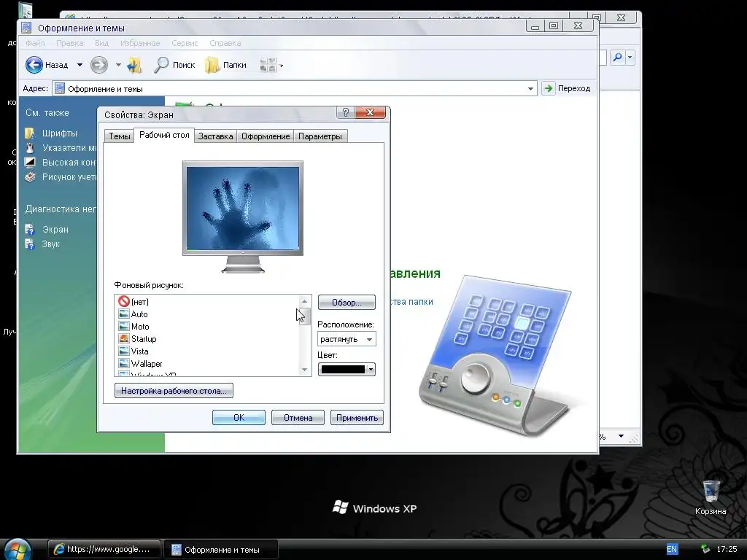747x560 pixels.
Task: Switch to the Темы tab
Action: (x=119, y=136)
